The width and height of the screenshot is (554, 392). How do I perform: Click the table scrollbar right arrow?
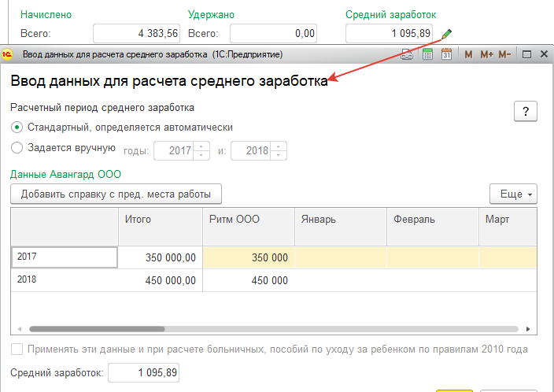point(528,329)
